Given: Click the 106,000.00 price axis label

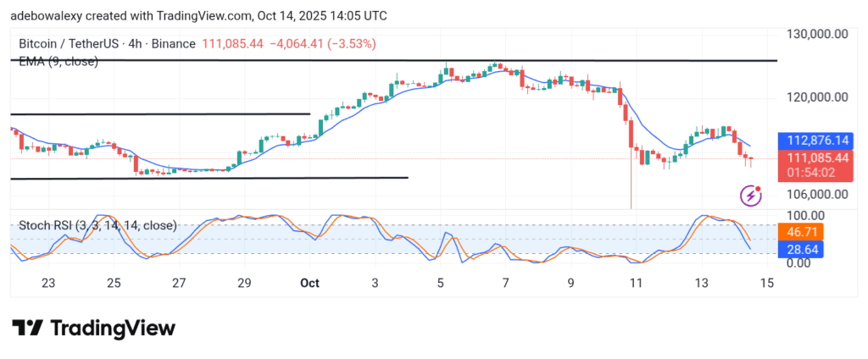Looking at the screenshot, I should [817, 194].
